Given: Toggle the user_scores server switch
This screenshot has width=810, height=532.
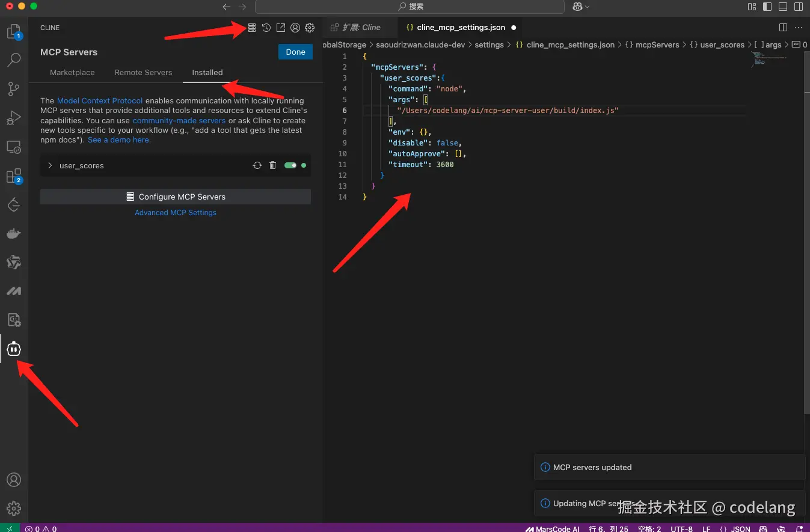Looking at the screenshot, I should click(290, 165).
